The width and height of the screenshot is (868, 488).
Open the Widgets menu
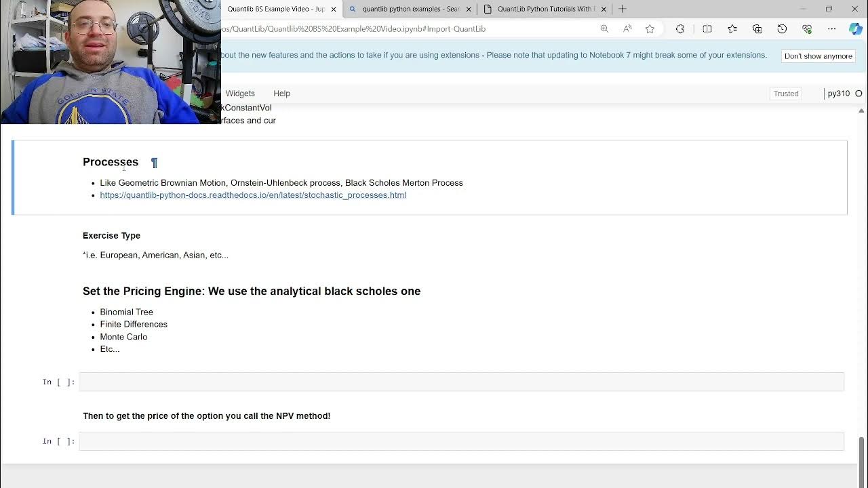point(240,94)
